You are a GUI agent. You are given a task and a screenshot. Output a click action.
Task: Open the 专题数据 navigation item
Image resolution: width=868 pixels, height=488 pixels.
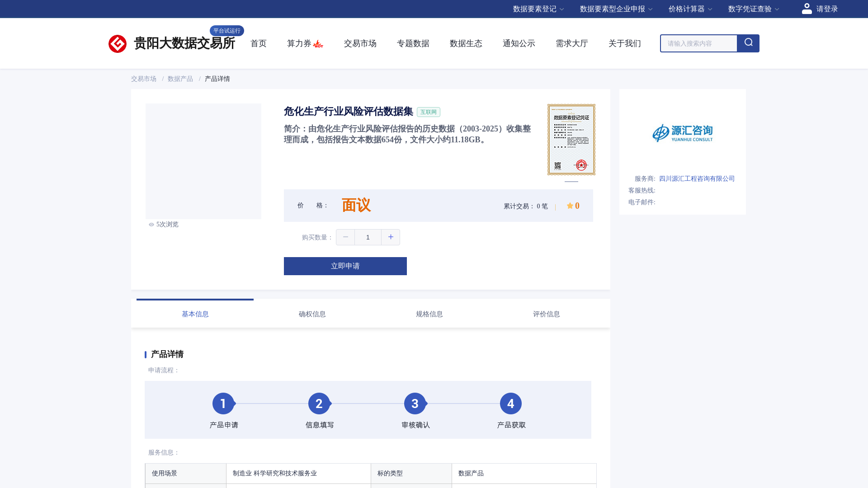pos(413,43)
